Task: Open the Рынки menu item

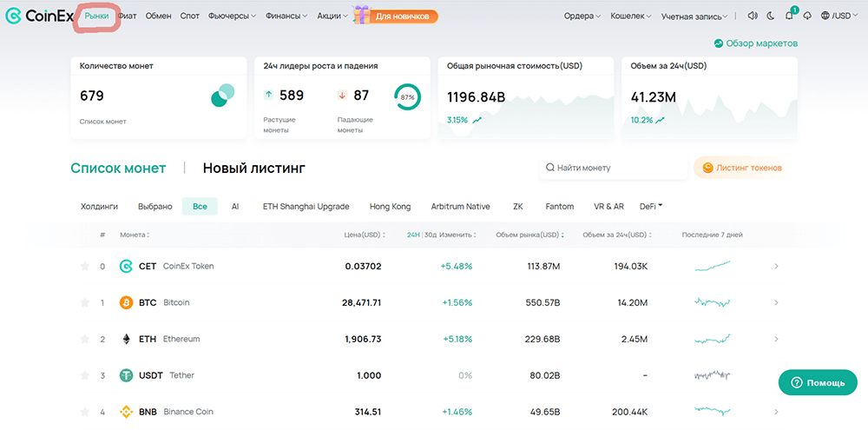Action: pyautogui.click(x=97, y=16)
